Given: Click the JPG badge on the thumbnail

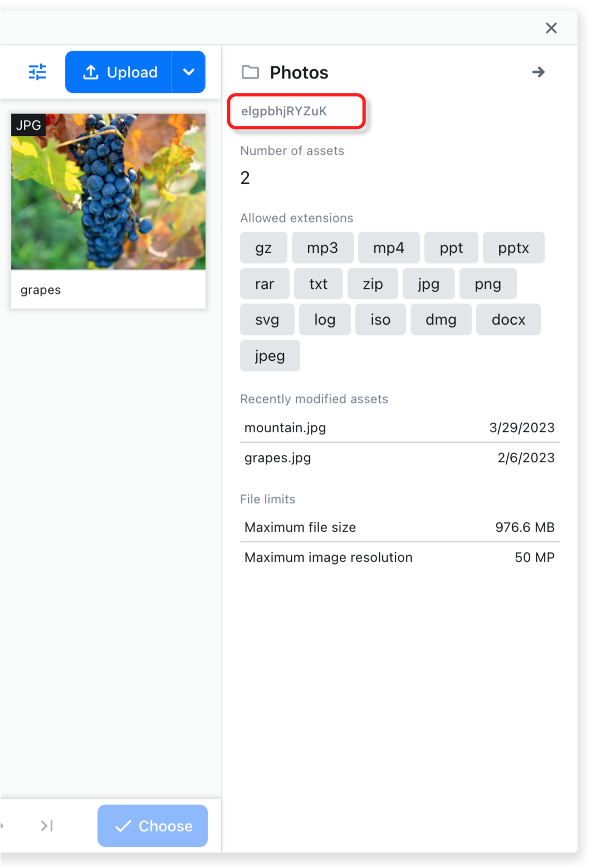Looking at the screenshot, I should [x=28, y=125].
